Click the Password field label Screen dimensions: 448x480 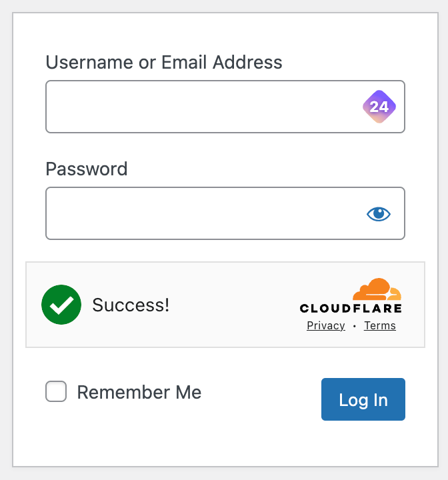pyautogui.click(x=87, y=169)
